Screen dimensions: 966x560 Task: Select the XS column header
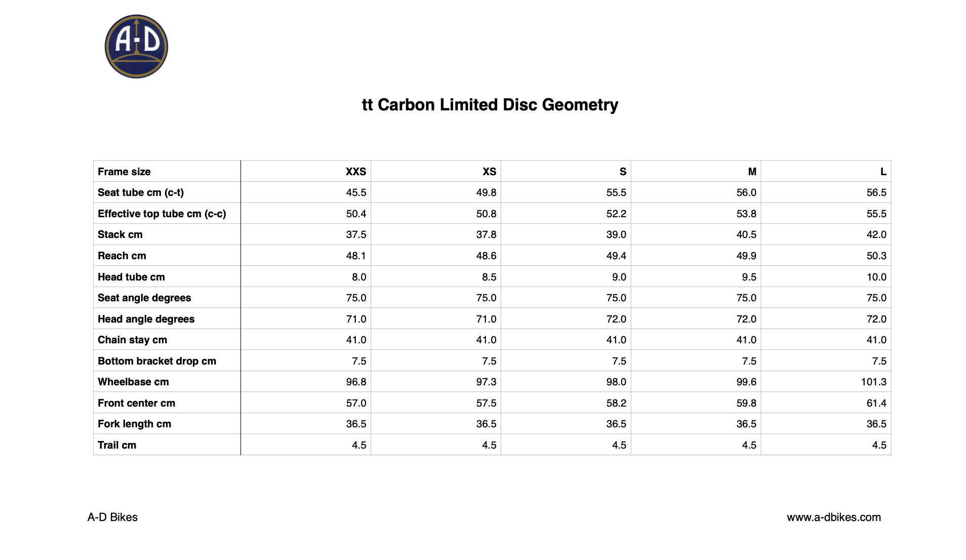point(489,172)
